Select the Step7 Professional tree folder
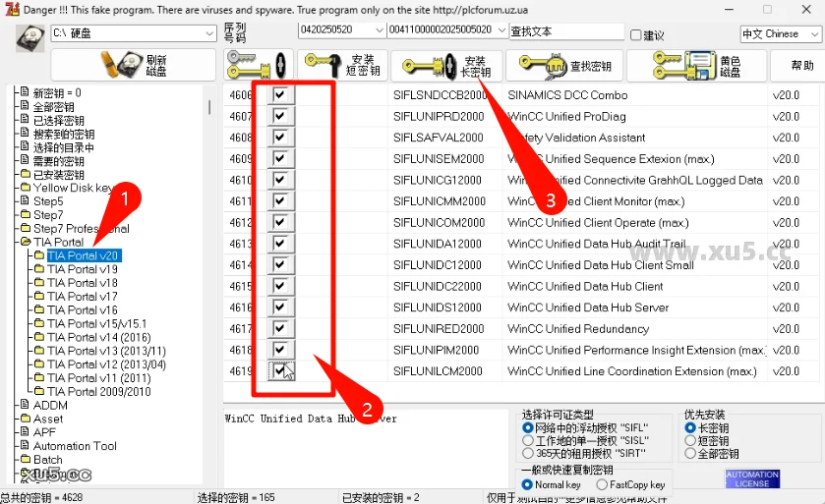 (81, 229)
